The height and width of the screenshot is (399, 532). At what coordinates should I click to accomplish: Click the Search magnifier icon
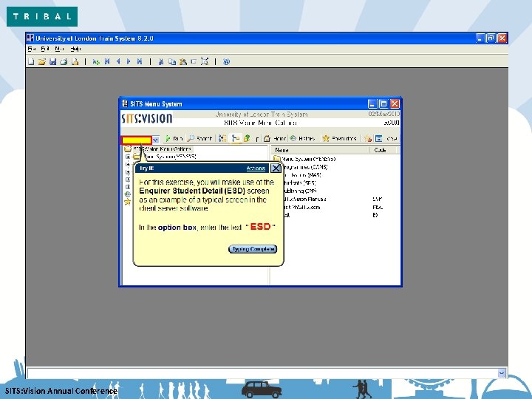[x=191, y=138]
